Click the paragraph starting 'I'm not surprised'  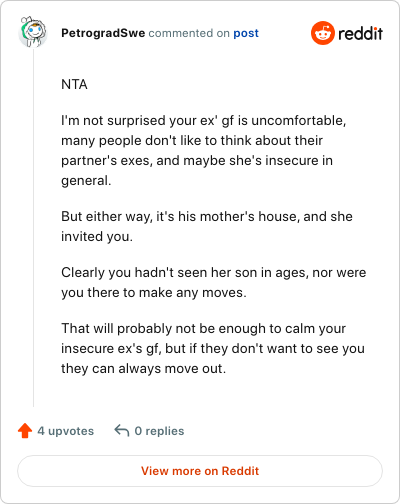click(204, 150)
